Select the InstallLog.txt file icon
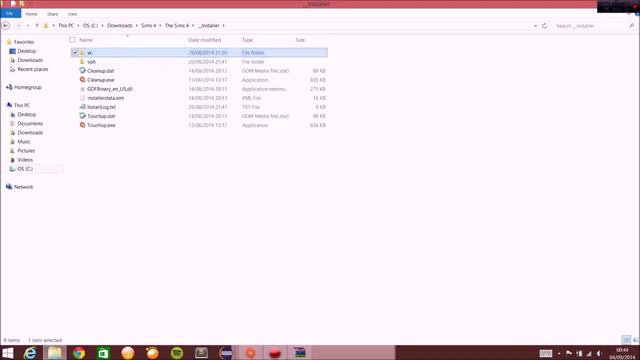 tap(82, 107)
